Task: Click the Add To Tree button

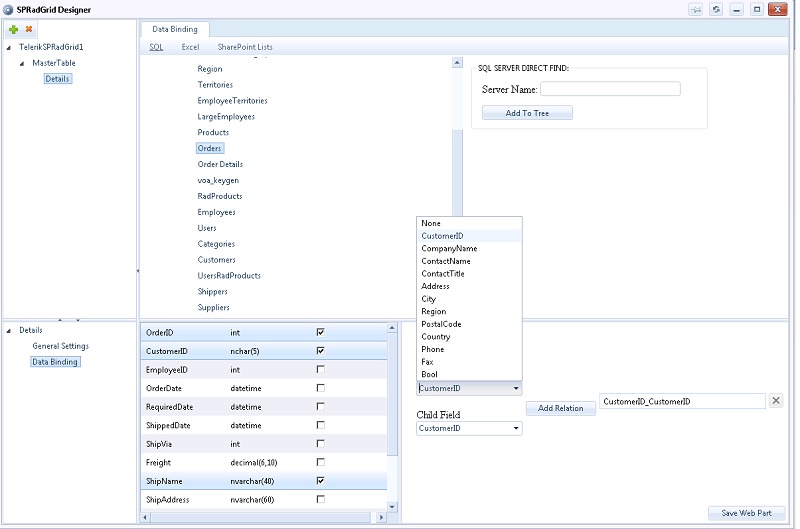Action: pos(527,113)
